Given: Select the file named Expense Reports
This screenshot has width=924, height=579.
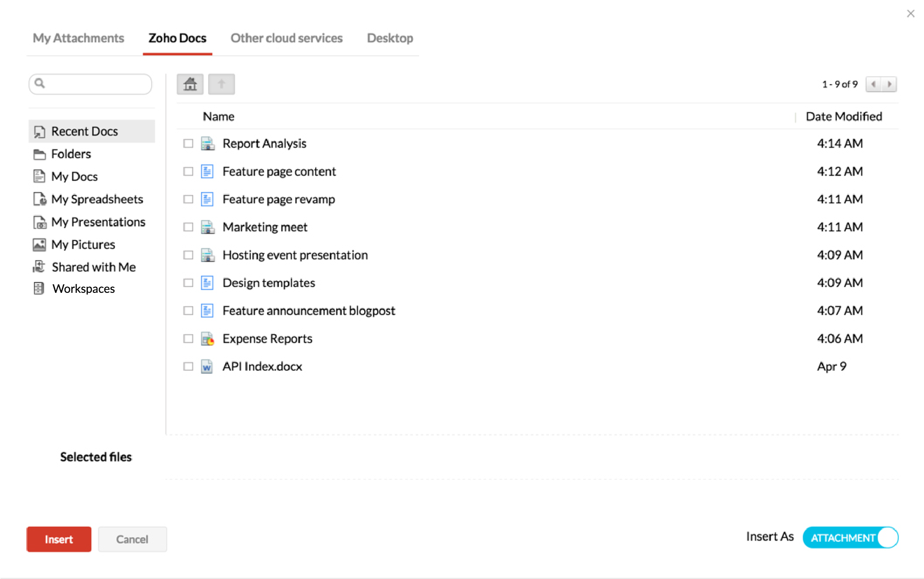Looking at the screenshot, I should tap(268, 338).
